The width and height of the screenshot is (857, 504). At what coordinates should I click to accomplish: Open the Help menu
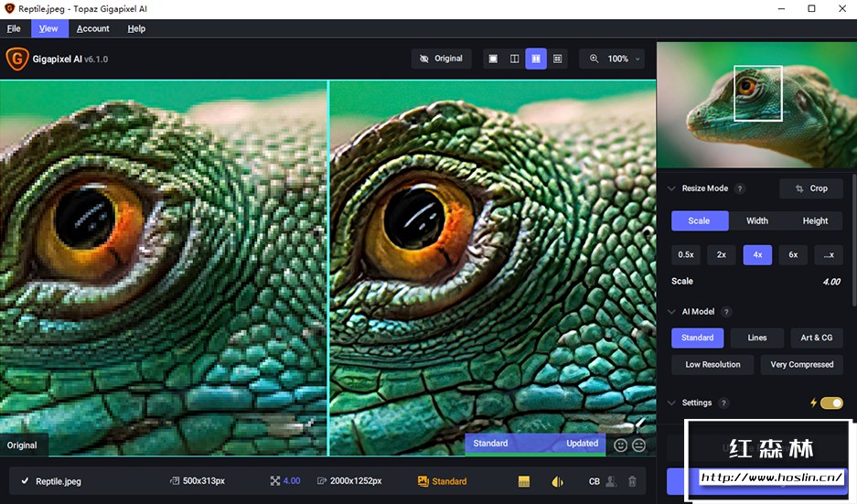click(136, 28)
